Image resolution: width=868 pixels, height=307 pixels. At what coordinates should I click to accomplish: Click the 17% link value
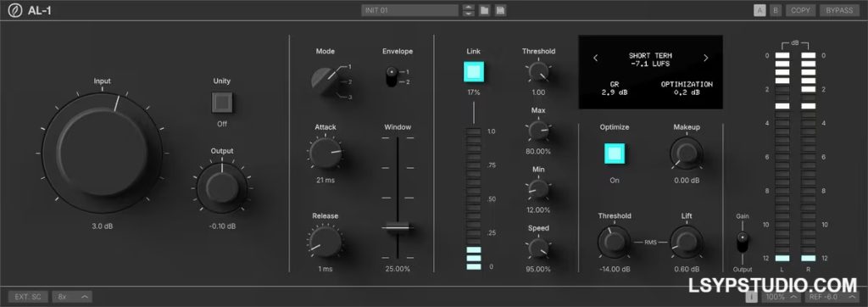[473, 92]
